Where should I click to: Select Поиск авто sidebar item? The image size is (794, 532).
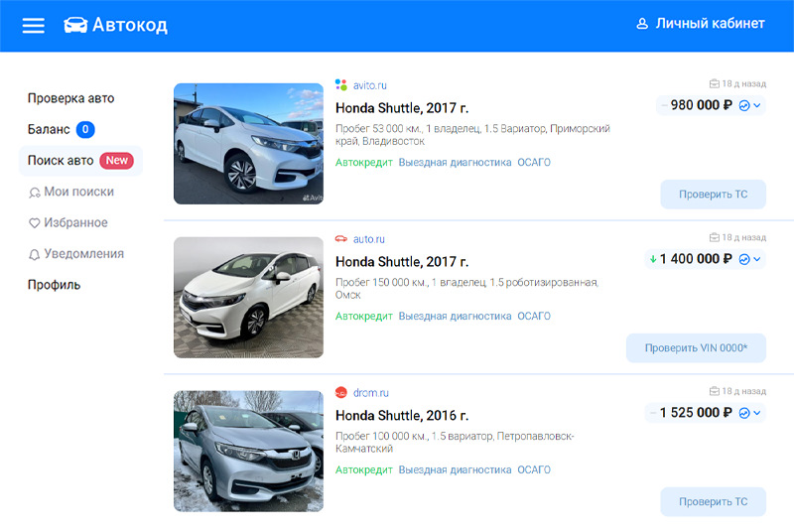tap(80, 161)
